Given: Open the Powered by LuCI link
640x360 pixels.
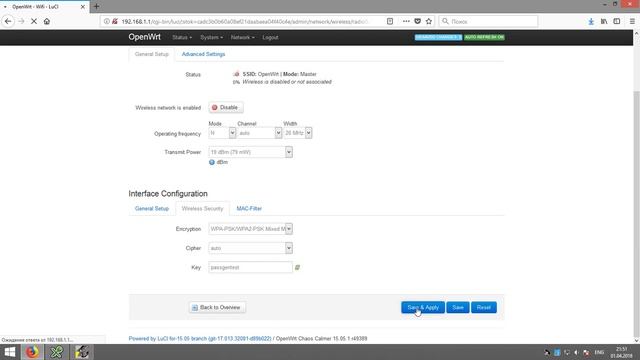Looking at the screenshot, I should point(200,338).
